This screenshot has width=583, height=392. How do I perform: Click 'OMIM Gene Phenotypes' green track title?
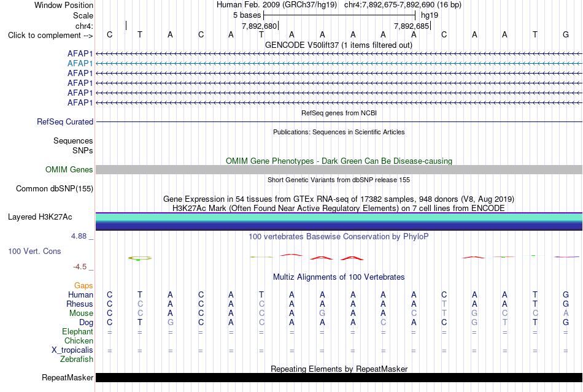point(339,161)
